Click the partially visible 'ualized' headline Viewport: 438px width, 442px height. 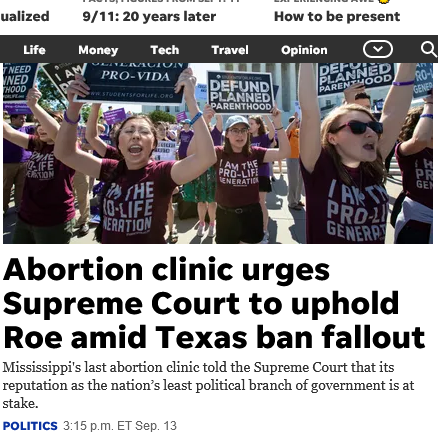tap(25, 16)
